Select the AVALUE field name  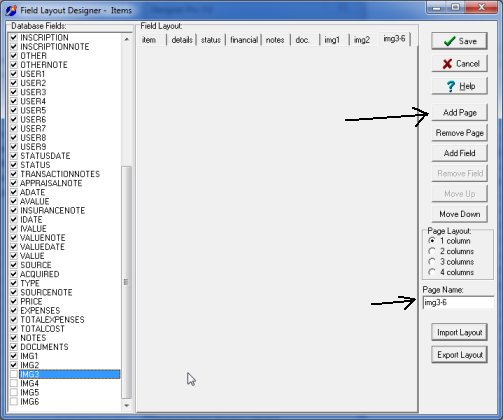35,201
